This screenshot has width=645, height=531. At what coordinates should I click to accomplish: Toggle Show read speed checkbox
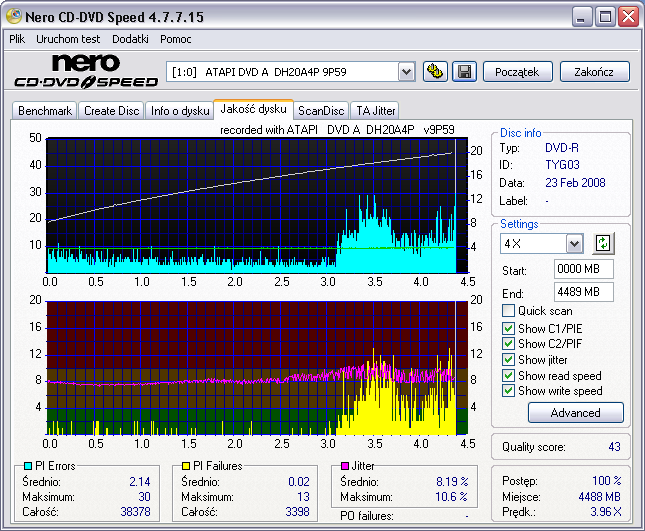point(508,375)
